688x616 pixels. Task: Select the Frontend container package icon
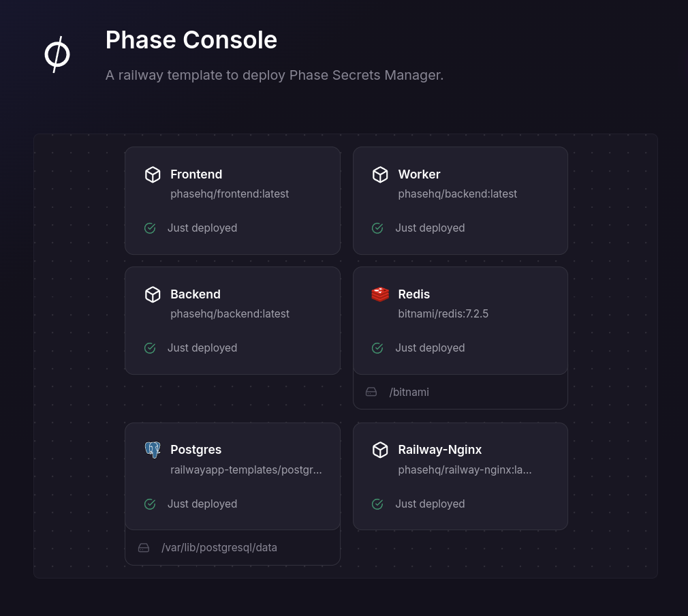tap(153, 174)
